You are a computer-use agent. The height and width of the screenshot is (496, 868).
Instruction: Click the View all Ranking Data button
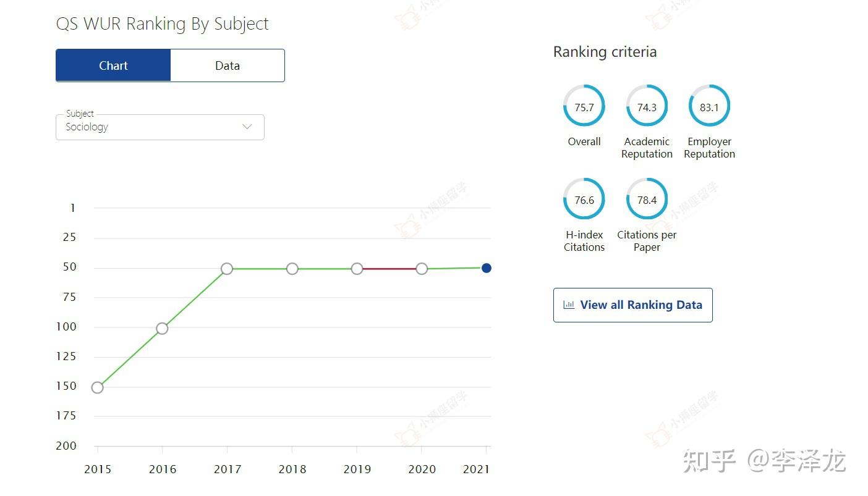coord(632,305)
